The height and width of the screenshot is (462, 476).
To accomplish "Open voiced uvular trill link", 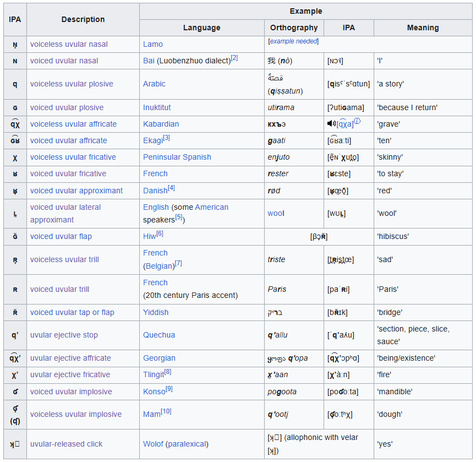I will click(59, 289).
